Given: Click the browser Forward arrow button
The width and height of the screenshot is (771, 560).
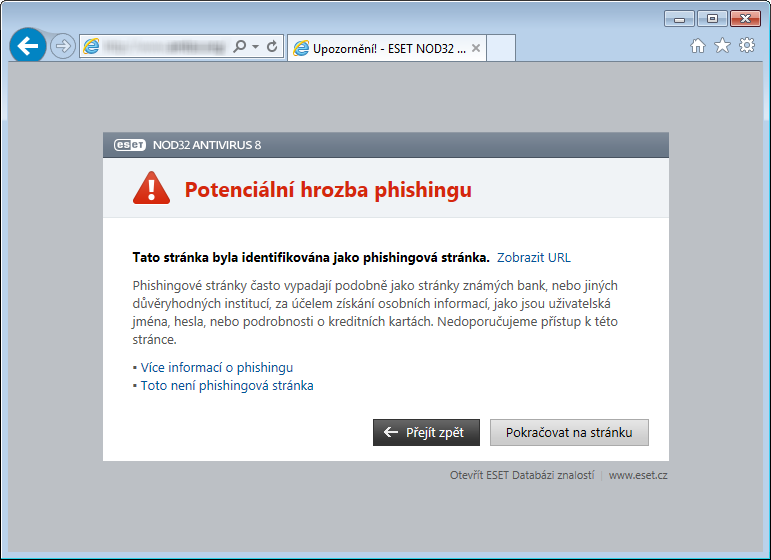Looking at the screenshot, I should coord(63,46).
